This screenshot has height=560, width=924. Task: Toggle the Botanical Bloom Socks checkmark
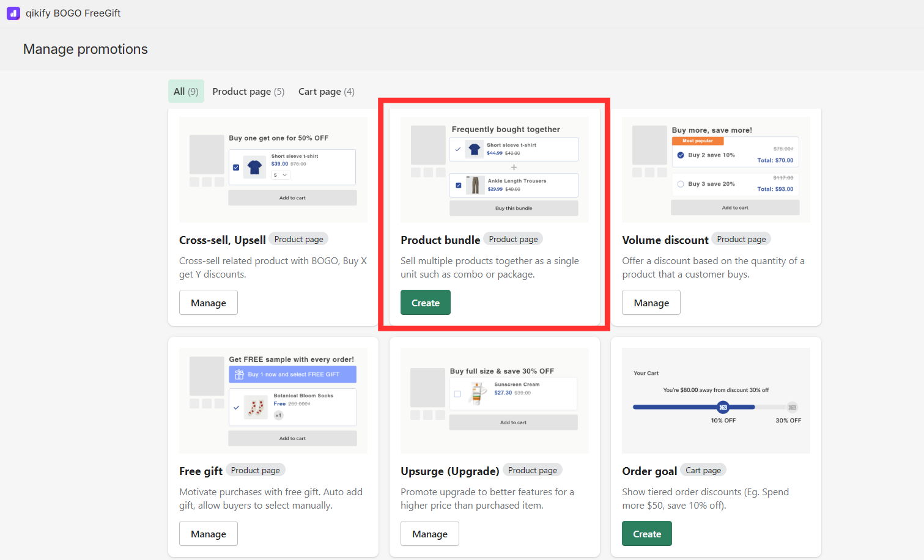click(237, 407)
